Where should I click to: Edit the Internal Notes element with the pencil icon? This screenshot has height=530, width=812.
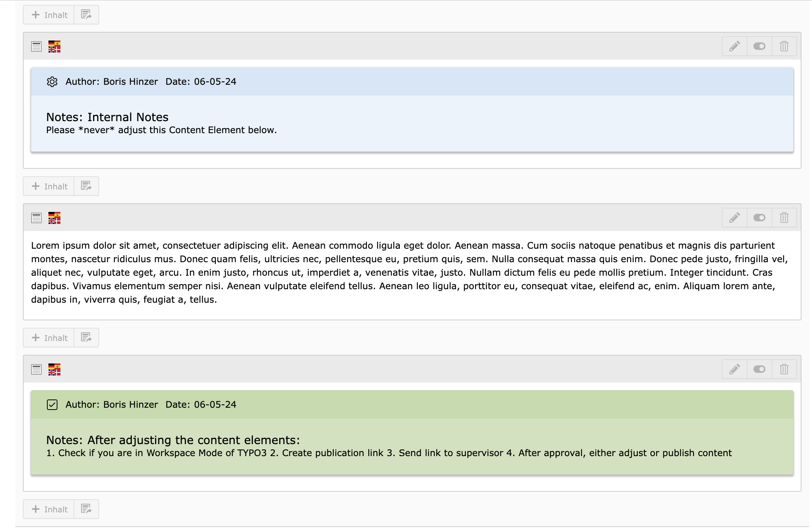(734, 46)
